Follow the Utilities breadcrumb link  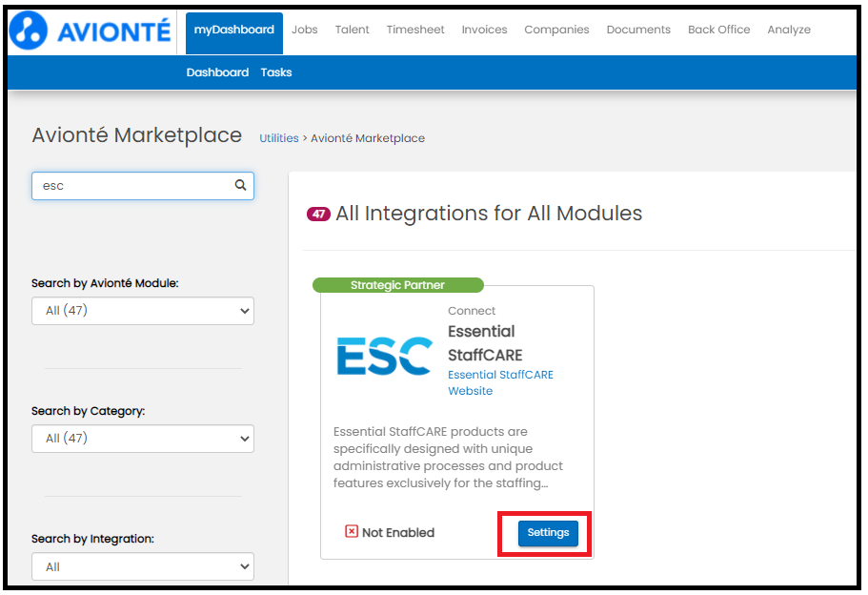tap(279, 138)
